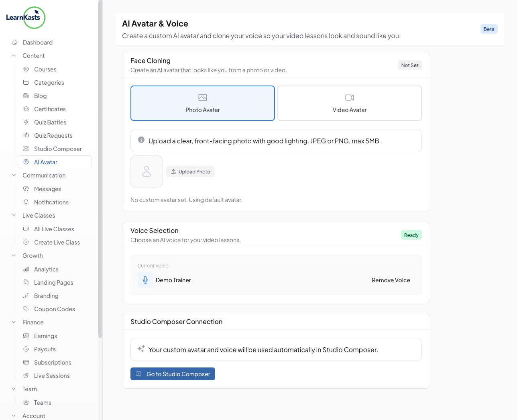Click the info icon in upload hint
This screenshot has width=517, height=420.
141,140
